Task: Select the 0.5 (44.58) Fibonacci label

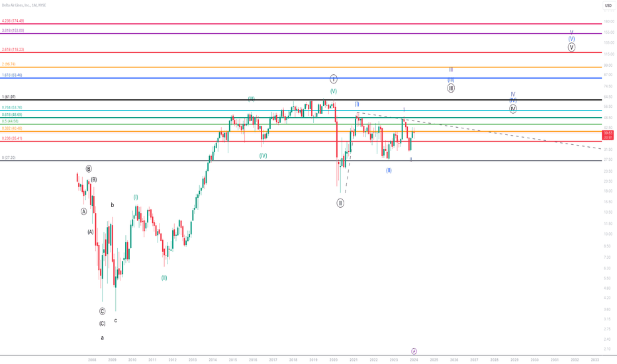Action: point(10,121)
